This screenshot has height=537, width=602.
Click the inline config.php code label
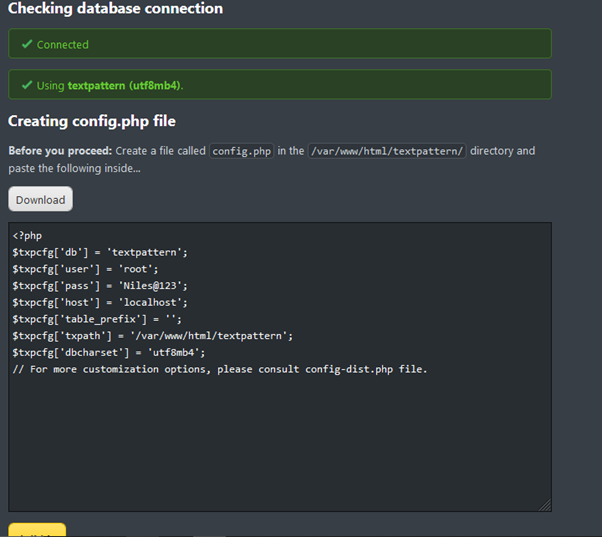pos(240,151)
